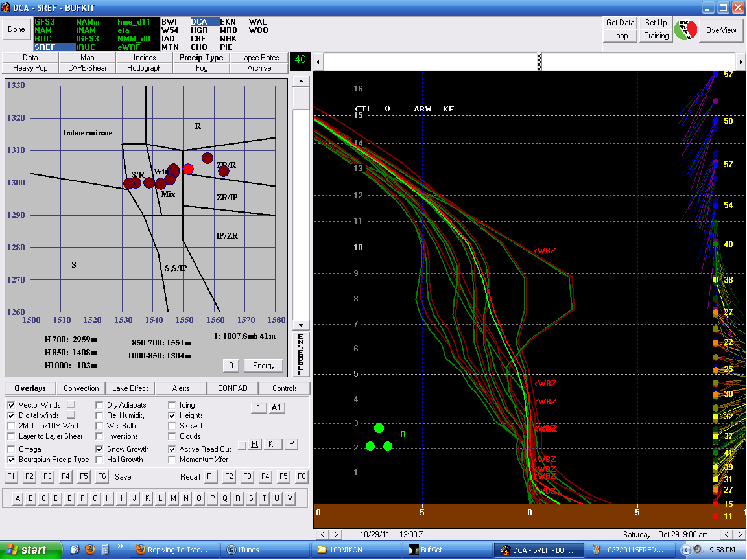This screenshot has width=747, height=560.
Task: Click the save slot F3 button
Action: (x=47, y=476)
